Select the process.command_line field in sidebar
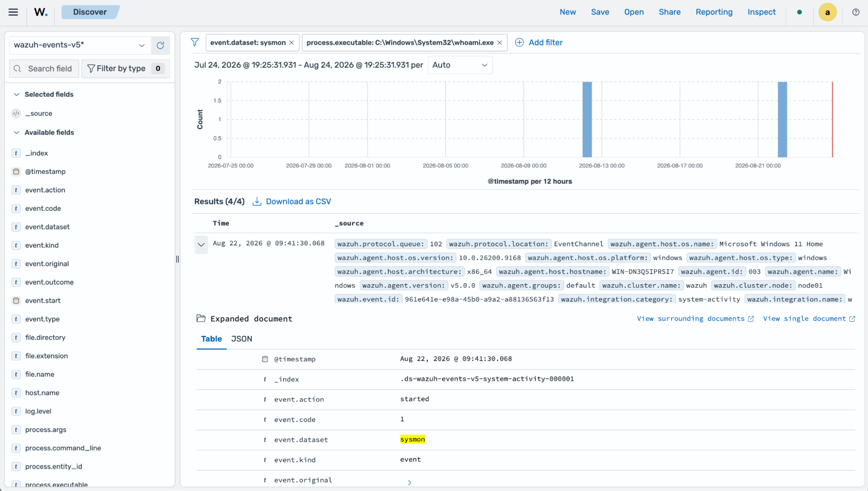This screenshot has width=868, height=491. pyautogui.click(x=63, y=448)
